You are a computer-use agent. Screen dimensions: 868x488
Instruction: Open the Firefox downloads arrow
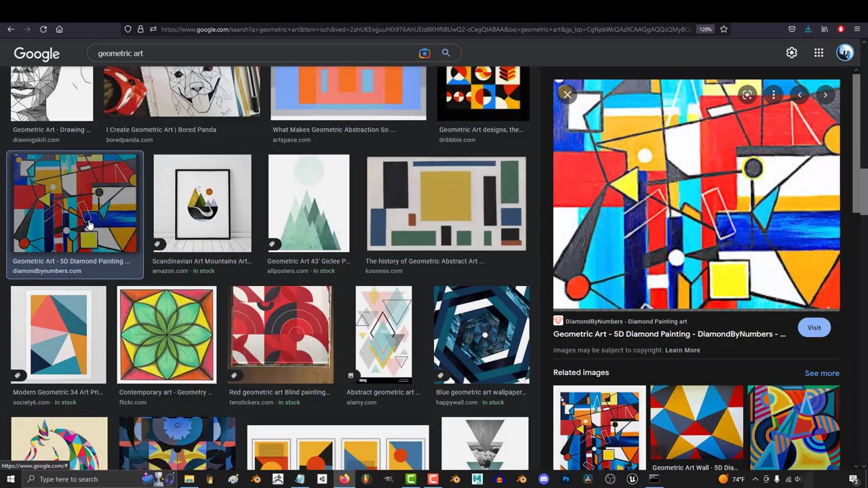[808, 29]
